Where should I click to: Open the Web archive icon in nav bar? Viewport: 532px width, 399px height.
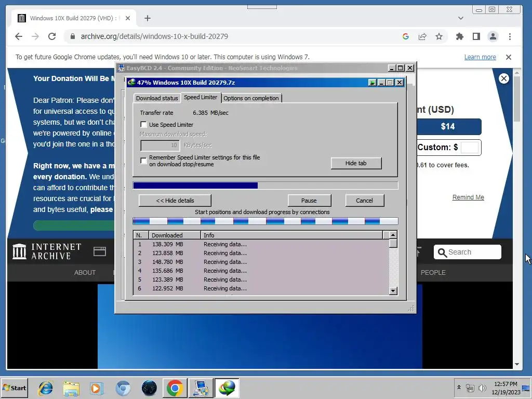point(100,251)
